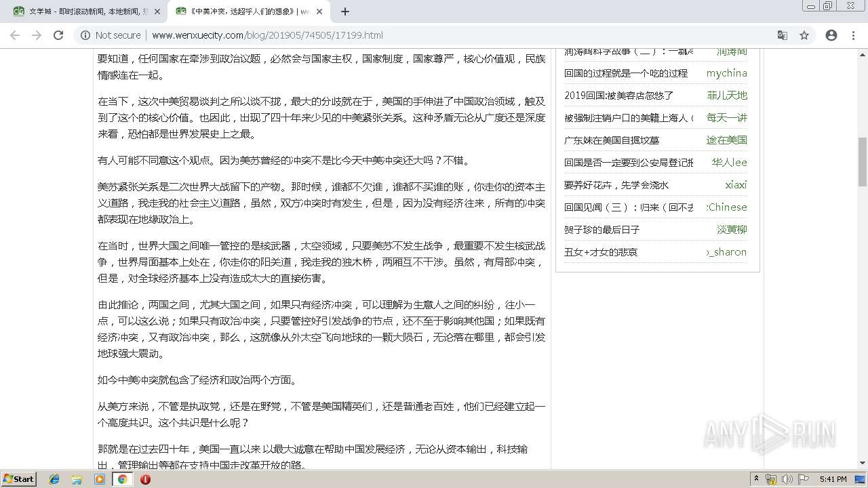The image size is (868, 488).
Task: Open article 广东妹在美国自掘坟墓
Action: click(x=612, y=140)
